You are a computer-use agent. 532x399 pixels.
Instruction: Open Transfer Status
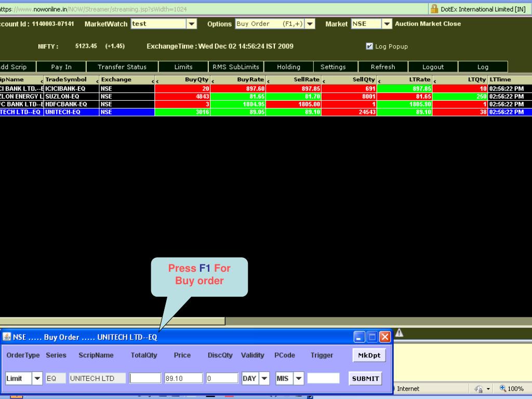122,67
